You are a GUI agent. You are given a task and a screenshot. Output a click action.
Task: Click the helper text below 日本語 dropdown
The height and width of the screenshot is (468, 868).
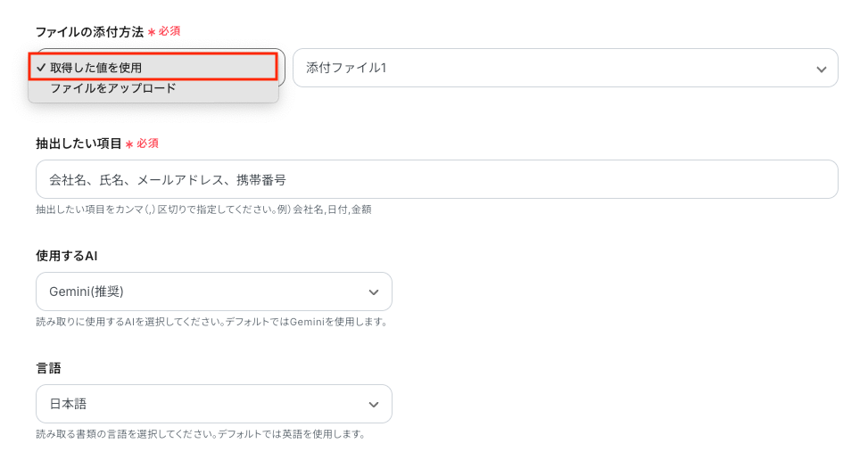(201, 434)
